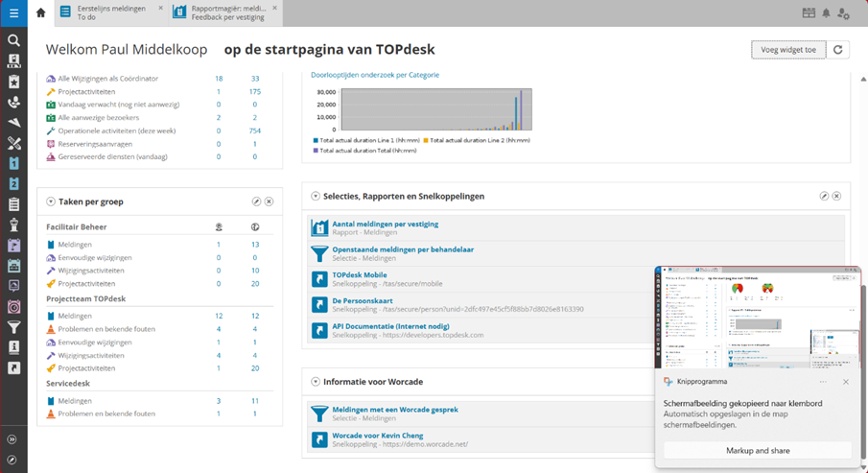Collapse the Taken per groep widget

[x=50, y=202]
